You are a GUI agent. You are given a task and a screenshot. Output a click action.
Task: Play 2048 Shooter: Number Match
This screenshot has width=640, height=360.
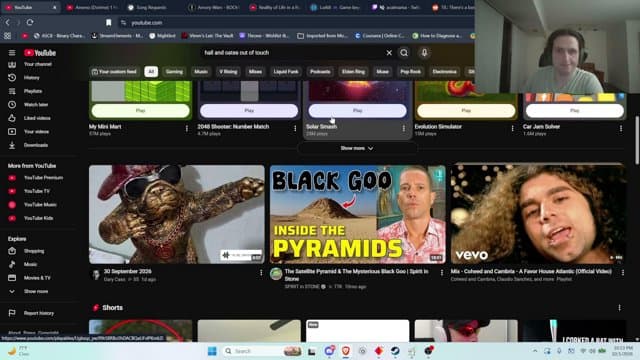[249, 111]
